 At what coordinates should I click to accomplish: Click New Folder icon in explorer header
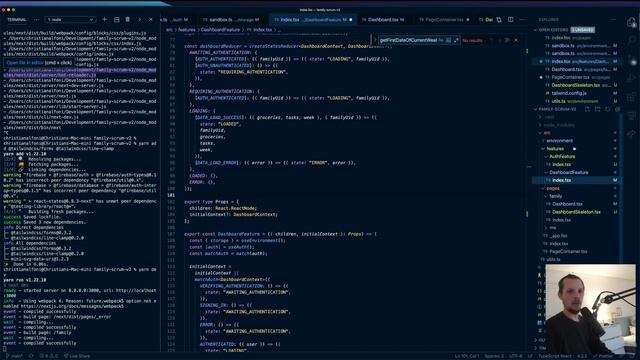pos(598,109)
